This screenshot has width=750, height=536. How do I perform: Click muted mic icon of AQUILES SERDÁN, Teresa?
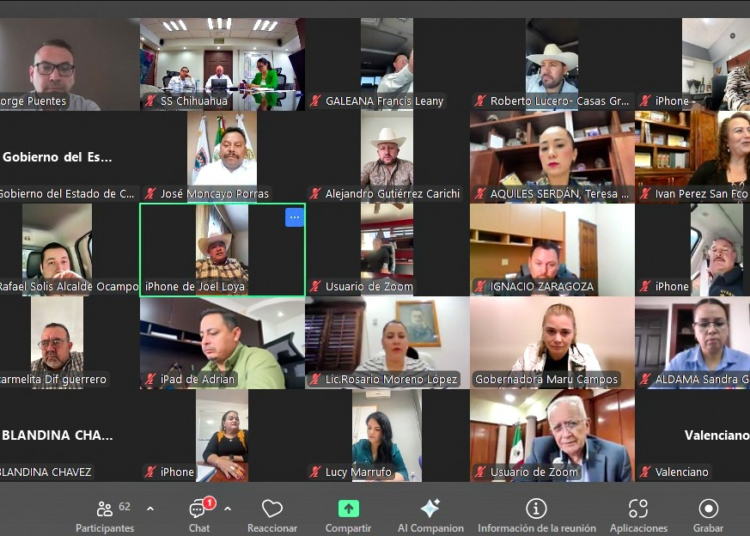point(480,194)
